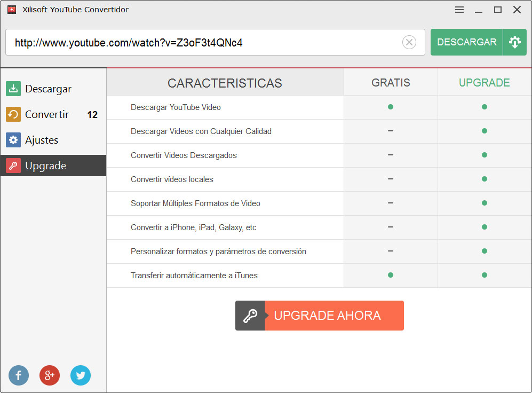The height and width of the screenshot is (393, 532).
Task: Click UPGRADE dot for Personalizar formatos row
Action: pyautogui.click(x=485, y=251)
